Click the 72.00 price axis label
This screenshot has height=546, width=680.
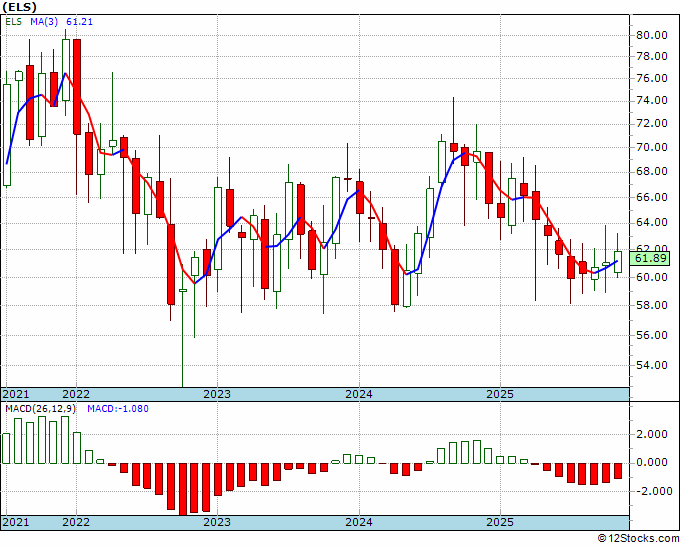point(651,124)
